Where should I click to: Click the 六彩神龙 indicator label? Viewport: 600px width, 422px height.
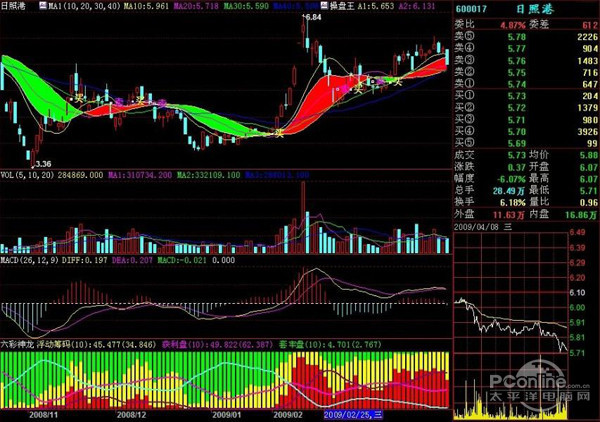click(21, 342)
